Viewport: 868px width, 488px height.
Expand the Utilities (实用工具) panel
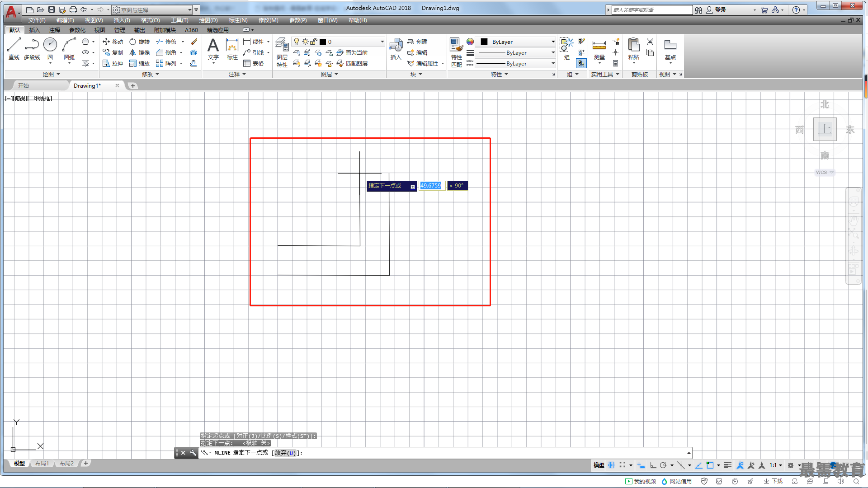click(x=605, y=74)
